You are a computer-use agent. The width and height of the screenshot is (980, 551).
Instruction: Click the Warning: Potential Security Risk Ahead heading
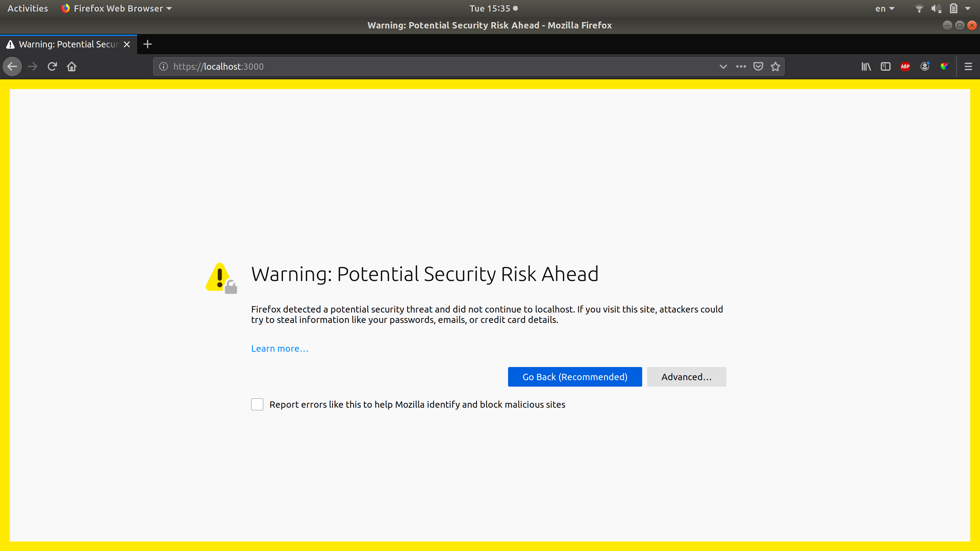(424, 274)
